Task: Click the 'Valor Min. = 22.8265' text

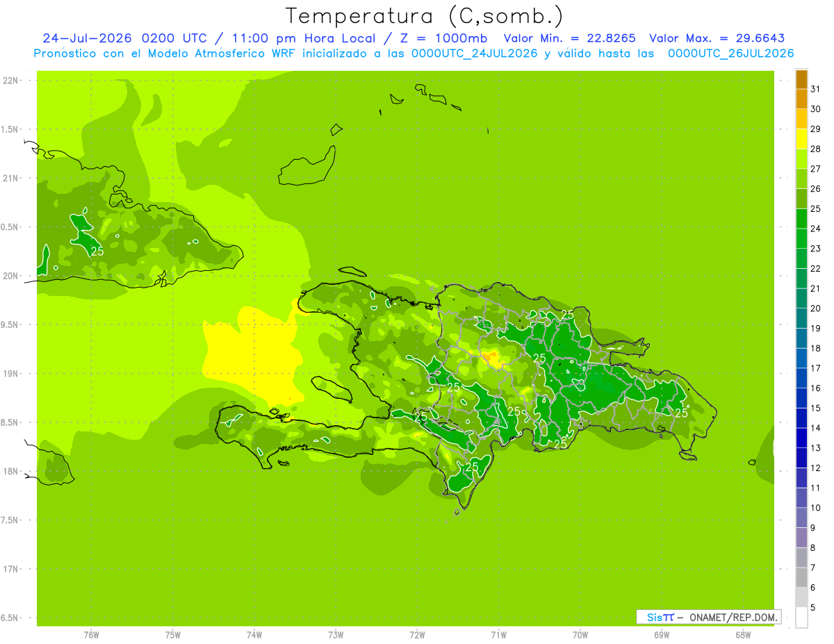Action: (569, 38)
